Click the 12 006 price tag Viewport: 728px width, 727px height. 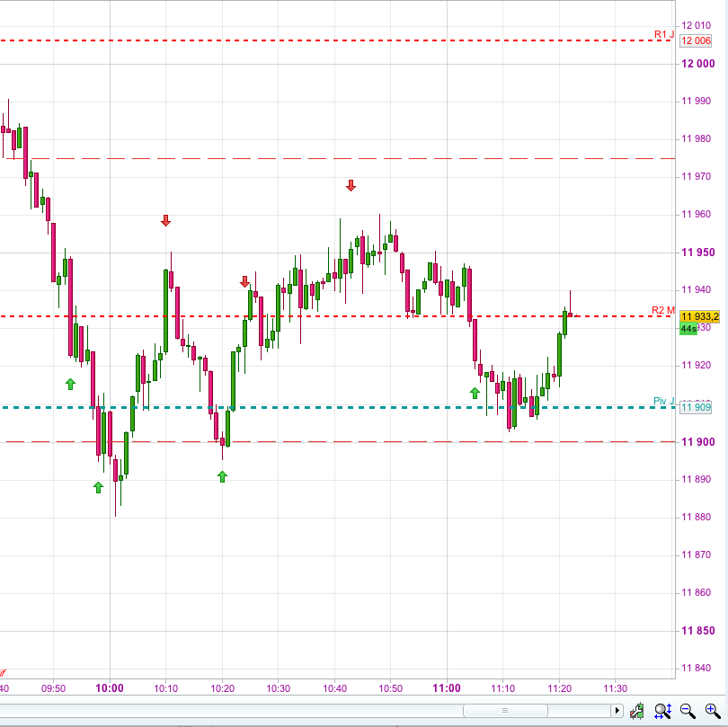696,40
